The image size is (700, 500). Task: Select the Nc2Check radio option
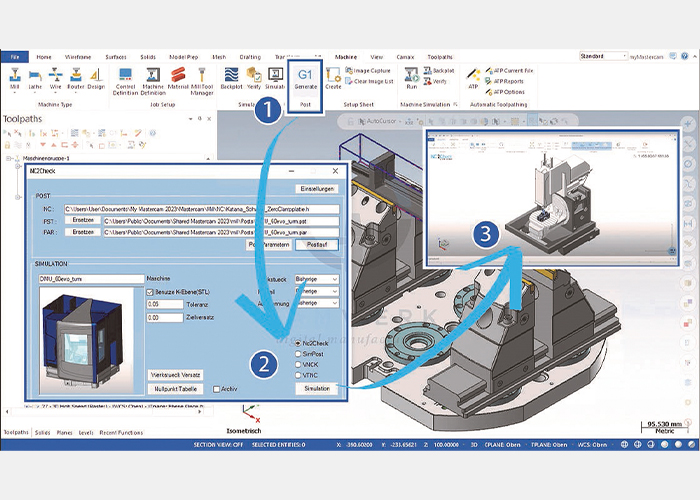click(x=298, y=343)
